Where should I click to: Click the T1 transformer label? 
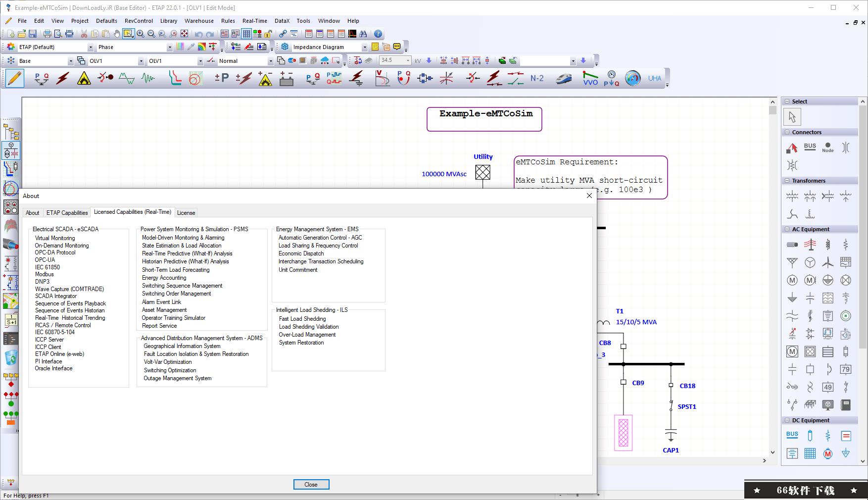point(620,311)
